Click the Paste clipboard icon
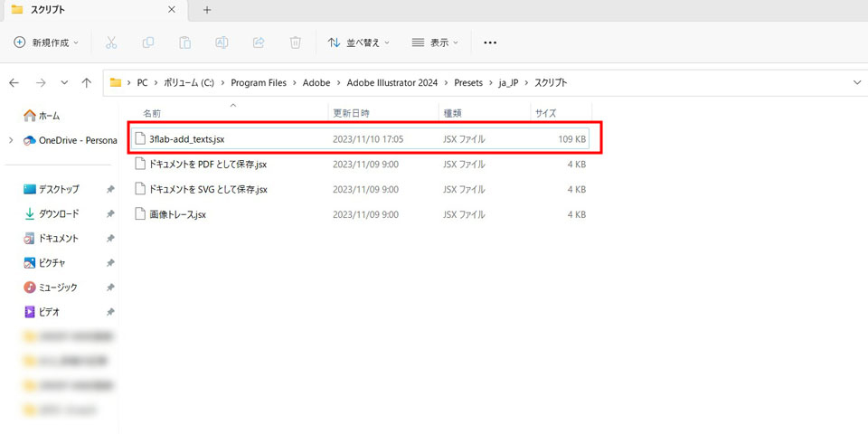Viewport: 868px width, 434px height. pos(184,42)
